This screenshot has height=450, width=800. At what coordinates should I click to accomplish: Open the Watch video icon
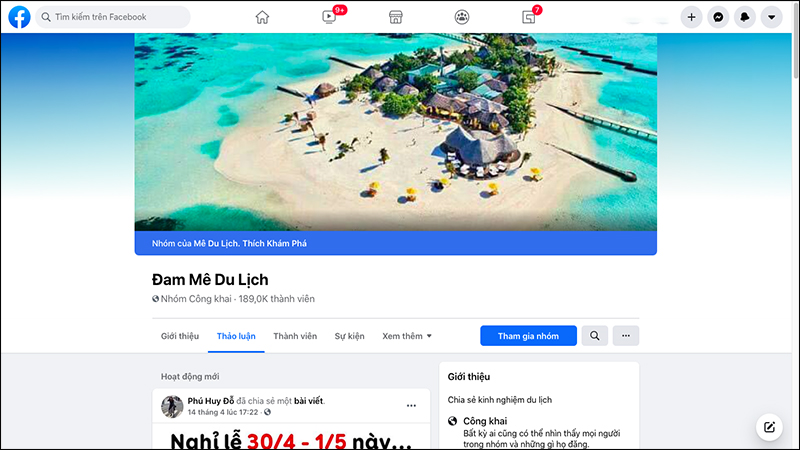pos(329,17)
